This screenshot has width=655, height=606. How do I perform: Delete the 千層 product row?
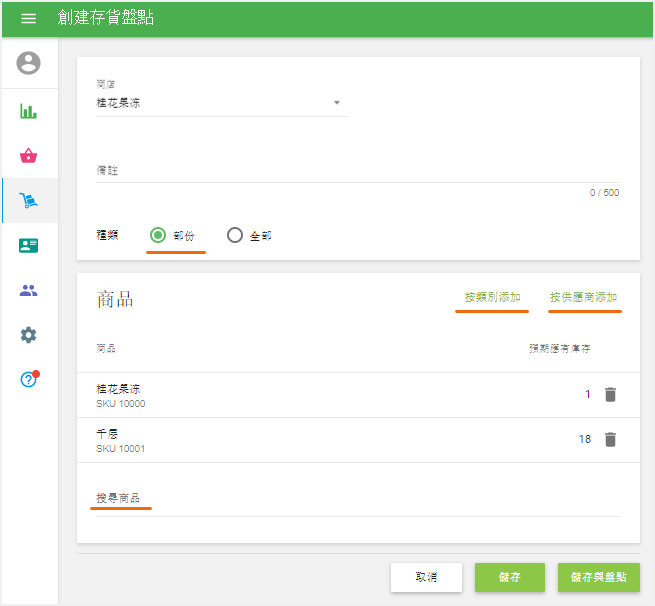tap(611, 439)
